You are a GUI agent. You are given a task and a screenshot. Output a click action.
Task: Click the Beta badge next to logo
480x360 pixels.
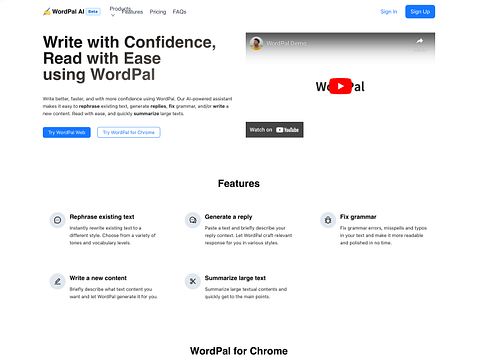[93, 12]
